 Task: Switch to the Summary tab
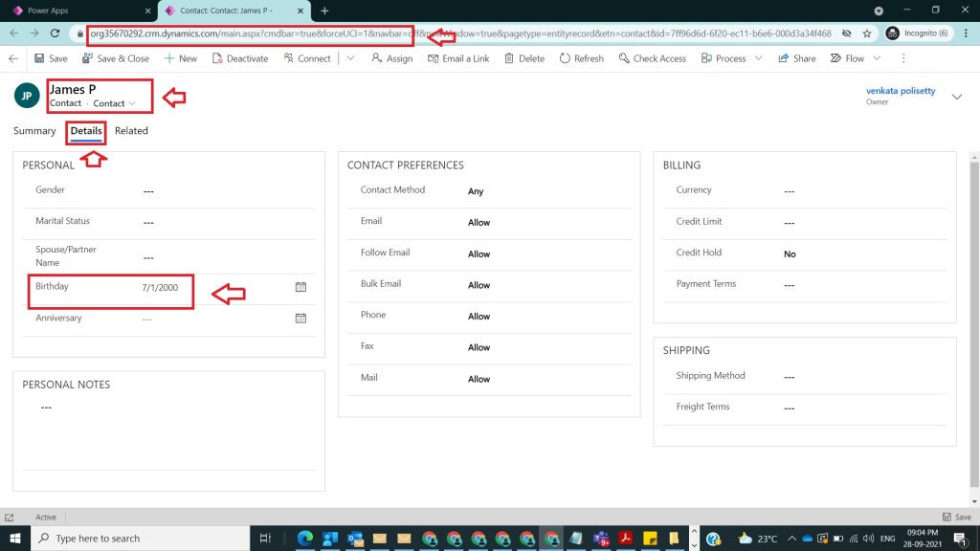point(34,131)
